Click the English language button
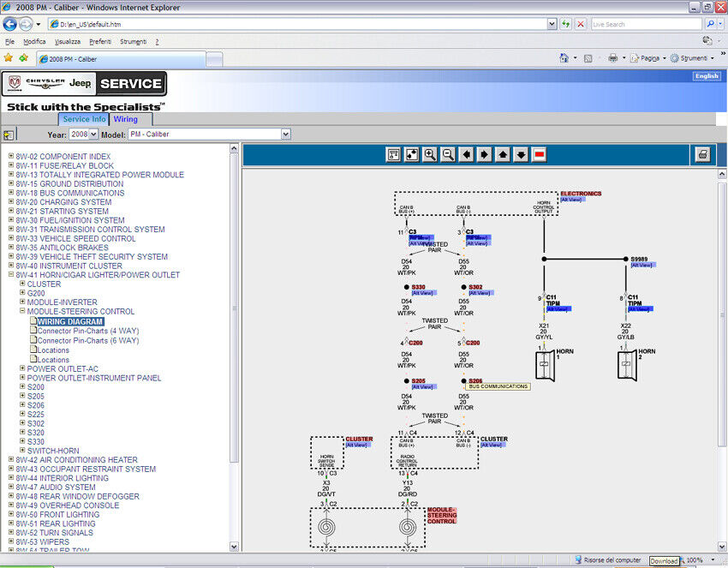The image size is (728, 568). point(707,76)
